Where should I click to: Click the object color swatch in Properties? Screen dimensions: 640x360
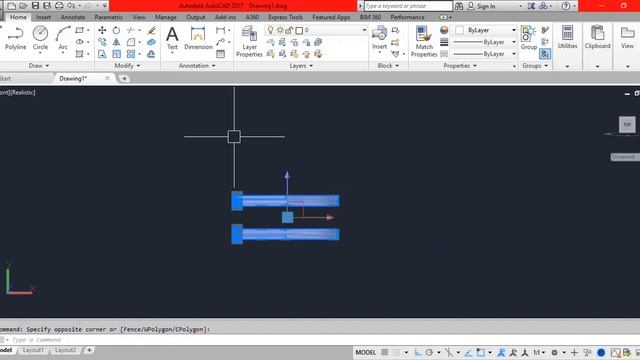pyautogui.click(x=460, y=30)
